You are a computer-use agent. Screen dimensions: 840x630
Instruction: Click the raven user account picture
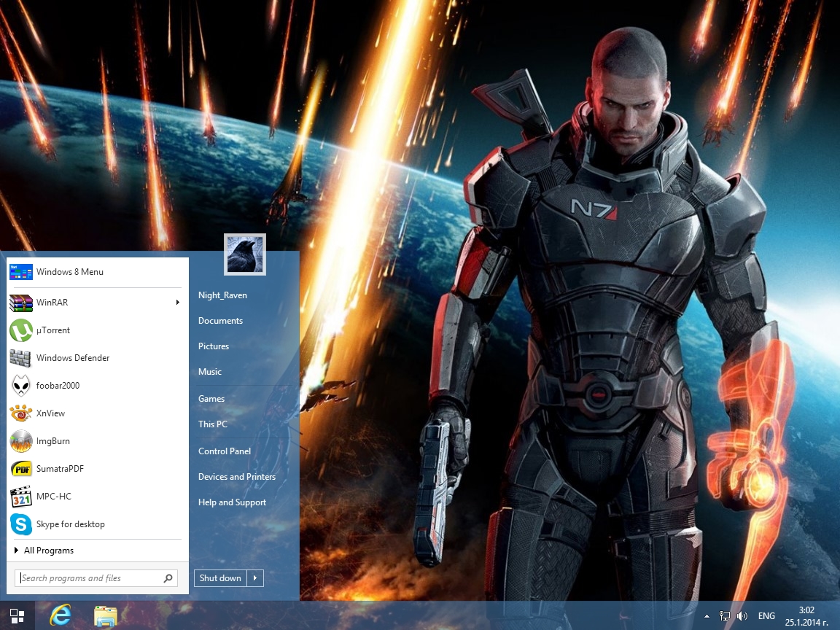pyautogui.click(x=245, y=254)
